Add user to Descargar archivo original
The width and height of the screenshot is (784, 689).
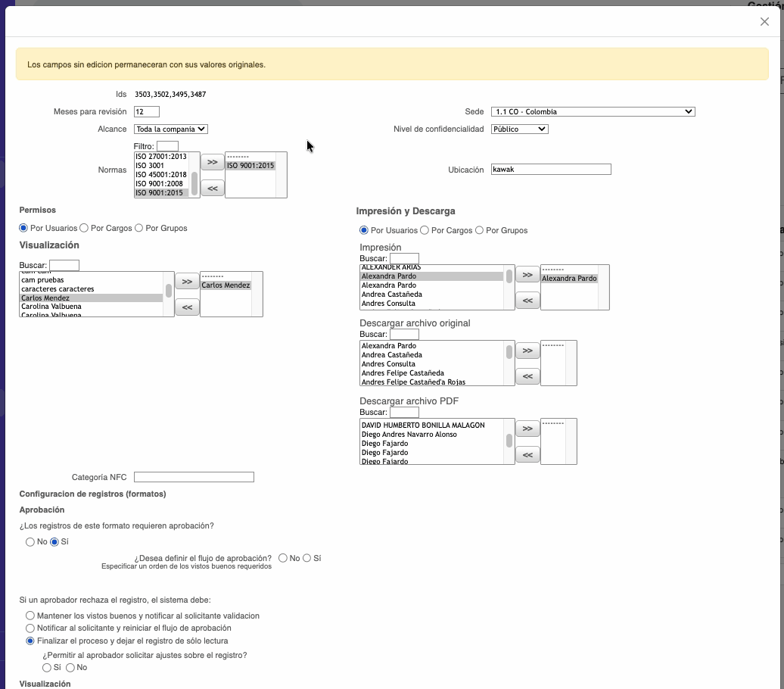527,351
